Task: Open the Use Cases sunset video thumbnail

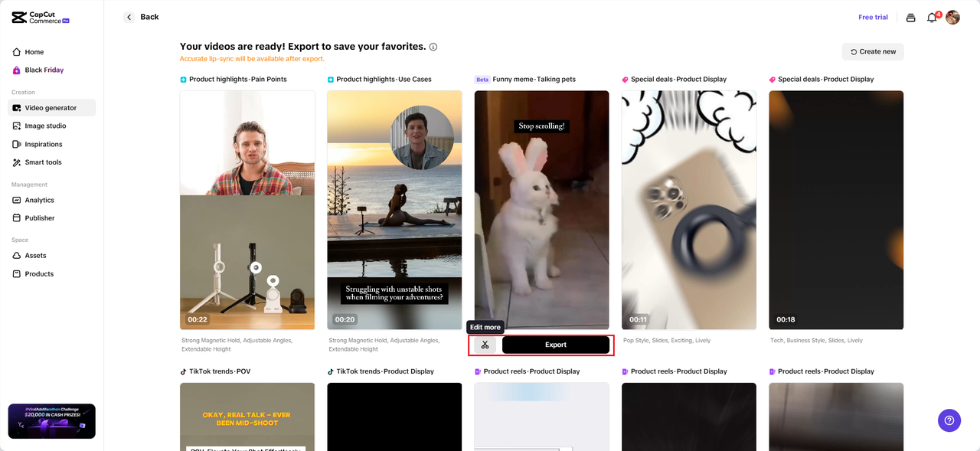Action: [x=394, y=211]
